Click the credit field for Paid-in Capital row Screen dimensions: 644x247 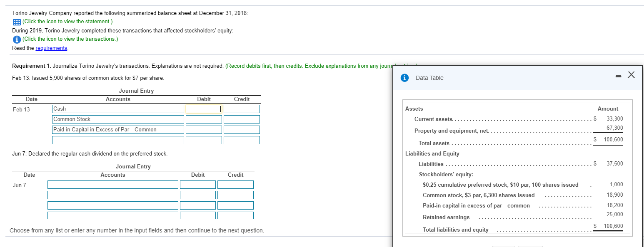(x=242, y=130)
